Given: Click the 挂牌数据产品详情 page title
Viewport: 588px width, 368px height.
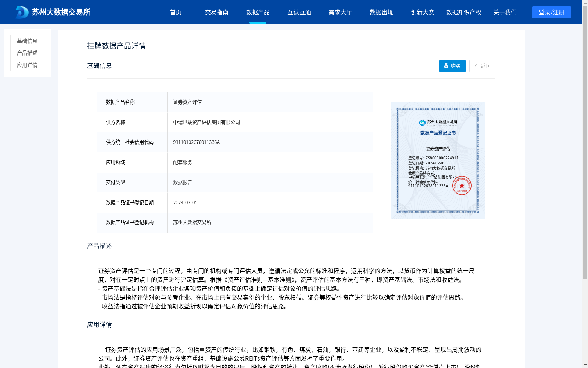Looking at the screenshot, I should click(116, 46).
